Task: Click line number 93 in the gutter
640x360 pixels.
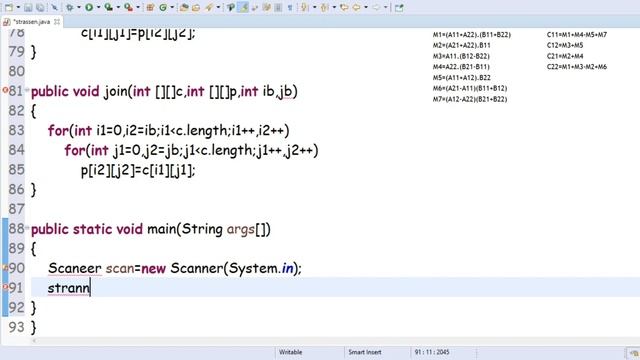Action: [16, 327]
